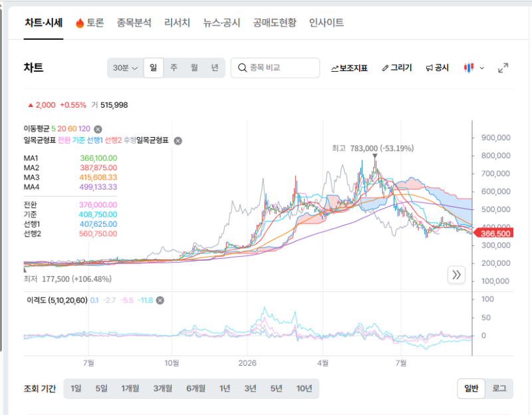Set 조회 기간 to 10년
The width and height of the screenshot is (532, 415).
click(305, 388)
